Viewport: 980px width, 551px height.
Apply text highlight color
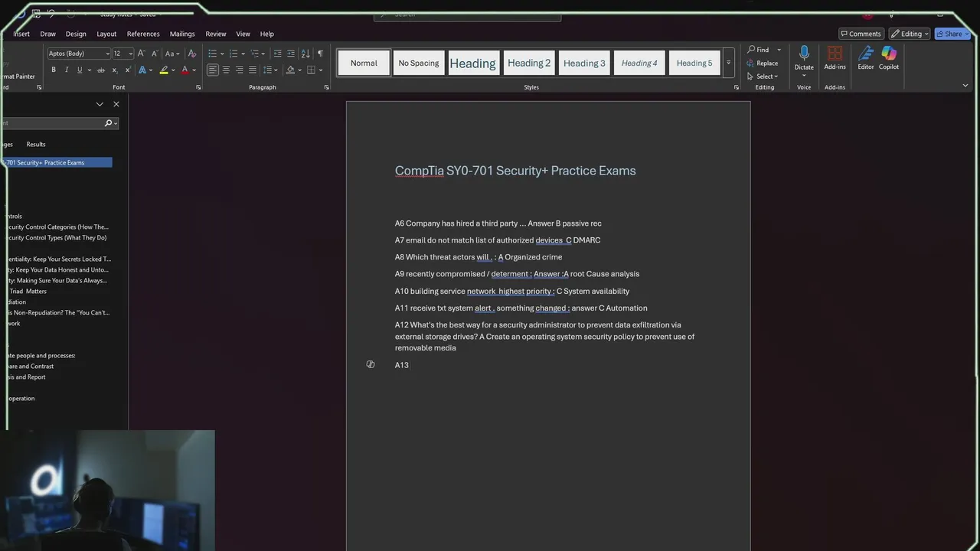pyautogui.click(x=163, y=70)
